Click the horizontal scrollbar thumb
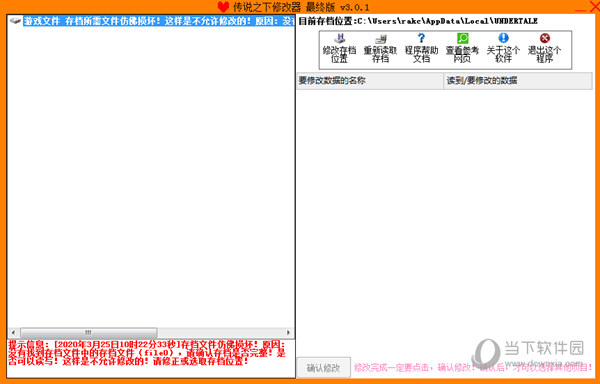The width and height of the screenshot is (600, 384). tap(88, 332)
